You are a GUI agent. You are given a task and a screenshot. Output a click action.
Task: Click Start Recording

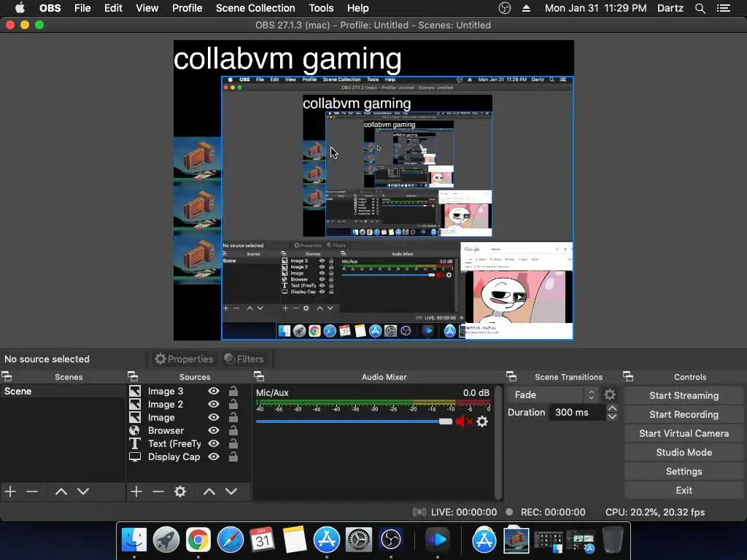tap(684, 414)
